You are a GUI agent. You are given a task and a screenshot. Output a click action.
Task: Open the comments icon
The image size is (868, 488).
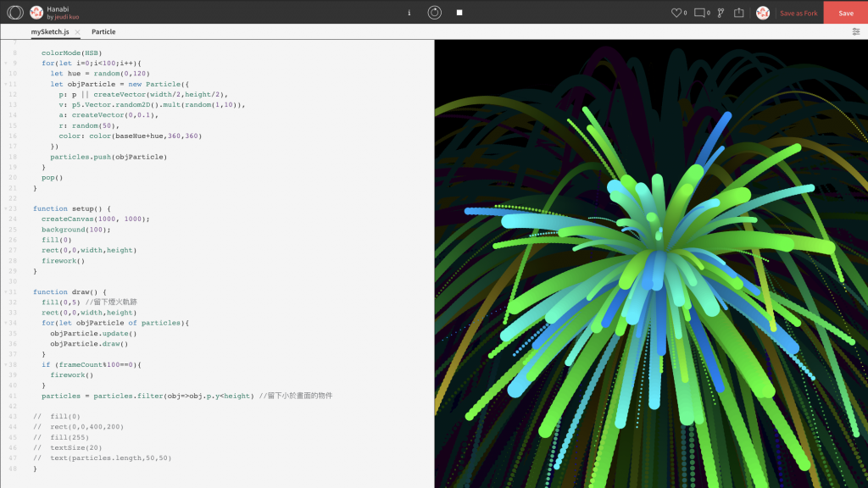tap(699, 13)
